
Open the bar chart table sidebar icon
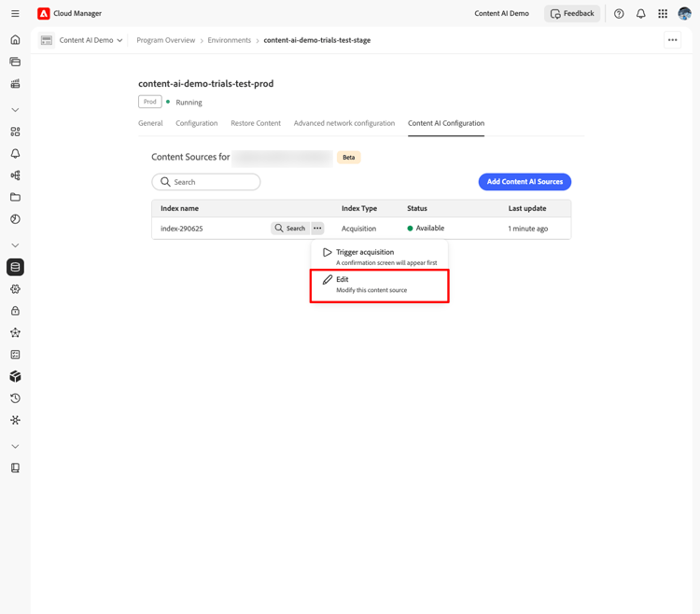[15, 83]
